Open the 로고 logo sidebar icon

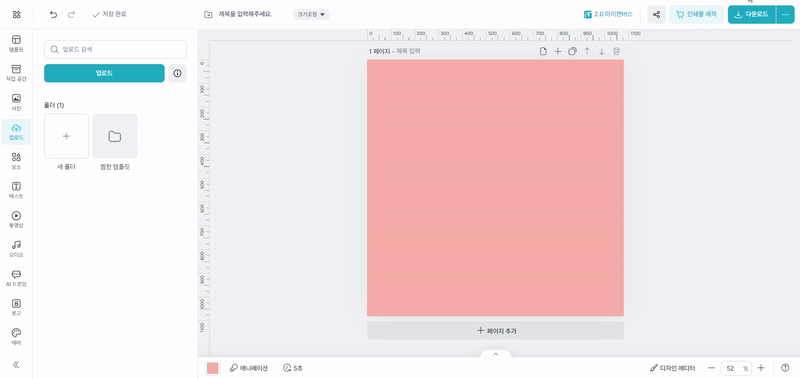pyautogui.click(x=16, y=308)
